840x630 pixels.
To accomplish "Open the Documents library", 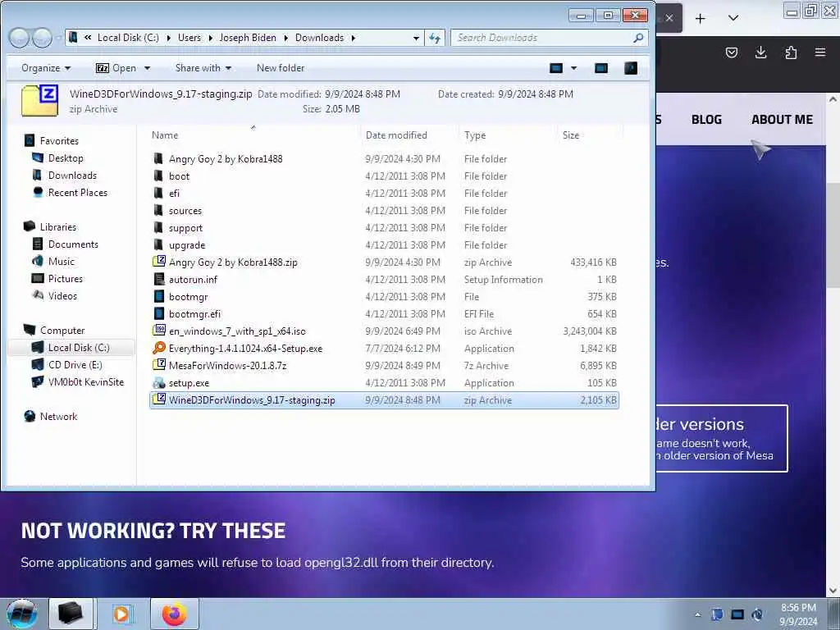I will click(73, 244).
